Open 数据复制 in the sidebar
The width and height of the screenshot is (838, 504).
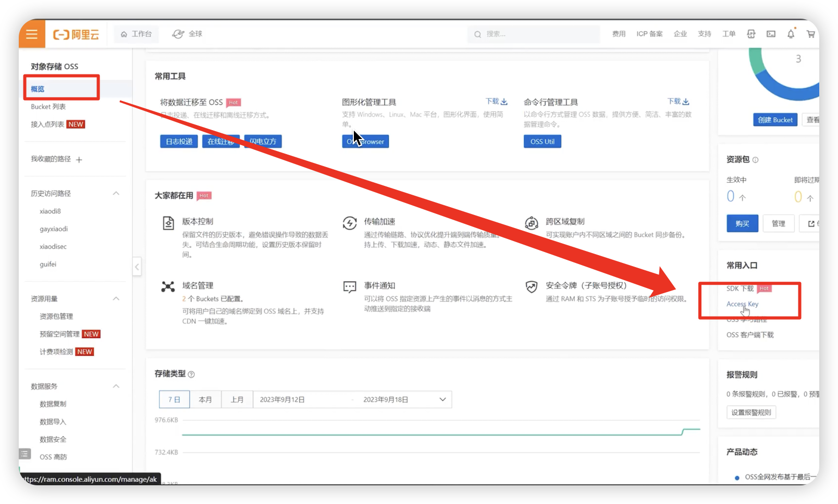coord(53,404)
